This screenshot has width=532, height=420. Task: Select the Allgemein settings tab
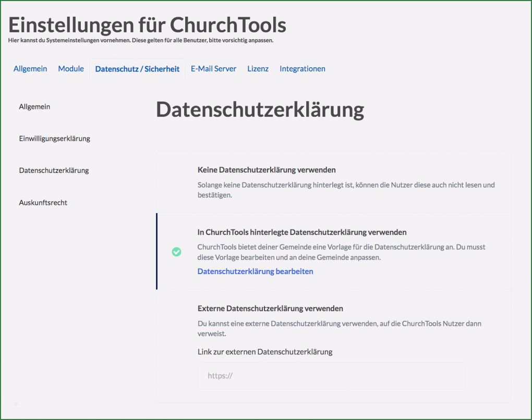[x=30, y=68]
